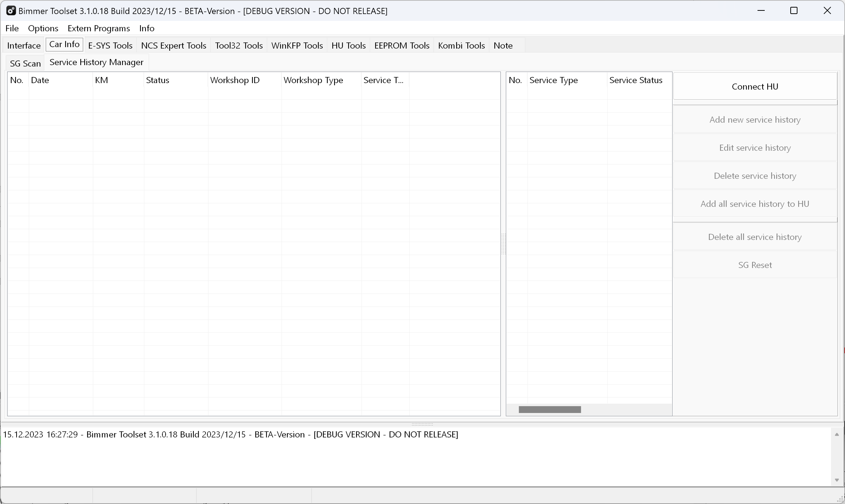Click Delete service history button
Screen dimensions: 845x504
coord(755,176)
